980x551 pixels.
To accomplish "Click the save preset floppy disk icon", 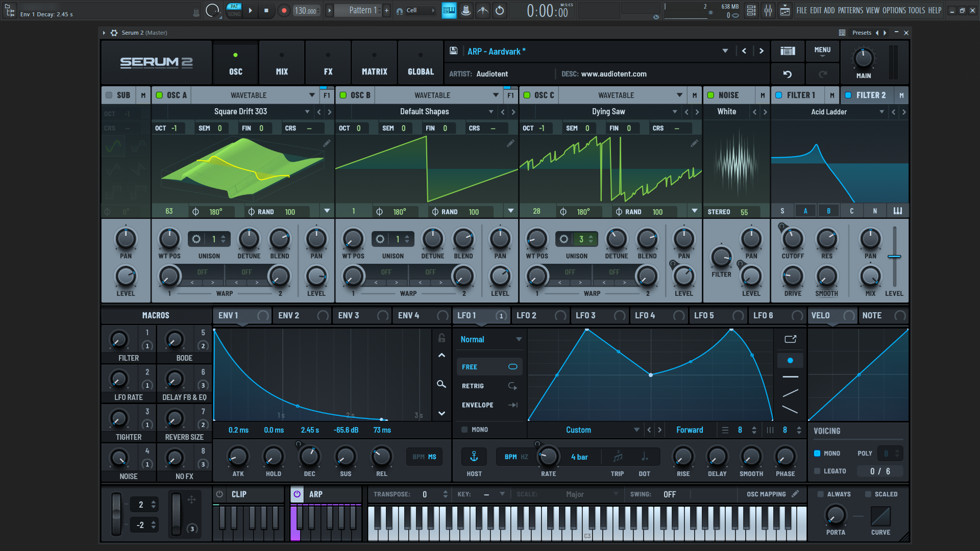I will point(453,51).
